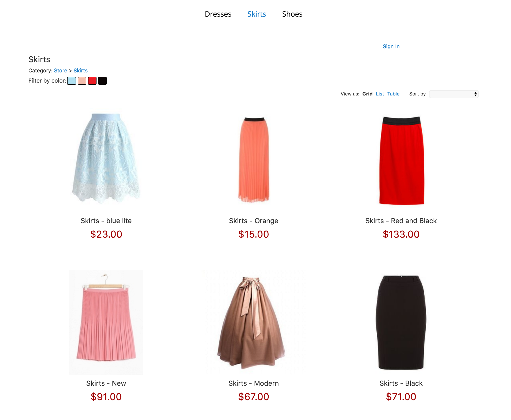Open the Sort by dropdown
Screen dimensions: 511x420
[x=454, y=94]
